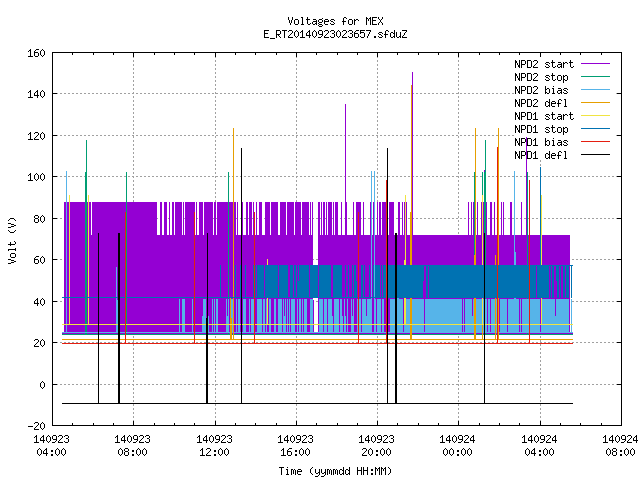Click the 140923 12:00 time tick label
The width and height of the screenshot is (640, 480).
tap(214, 446)
